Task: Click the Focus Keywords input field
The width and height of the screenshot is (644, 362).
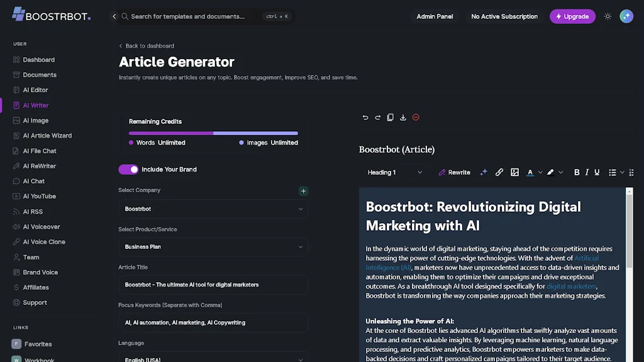Action: 213,322
